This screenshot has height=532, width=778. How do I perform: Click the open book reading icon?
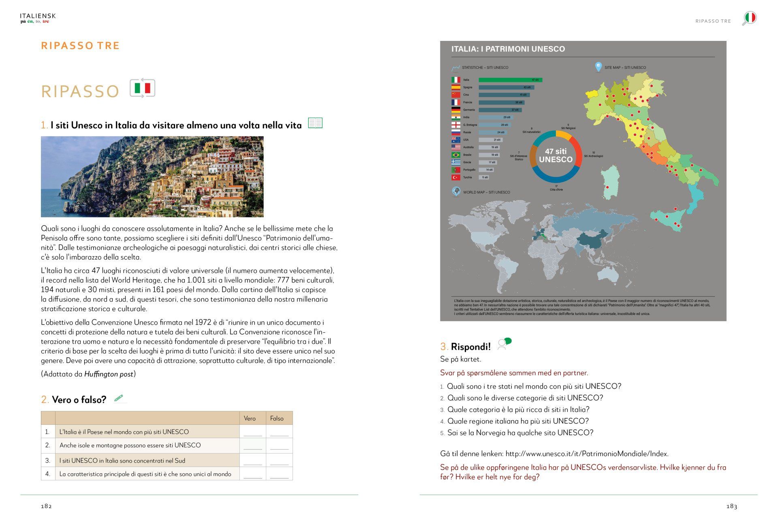(x=315, y=123)
